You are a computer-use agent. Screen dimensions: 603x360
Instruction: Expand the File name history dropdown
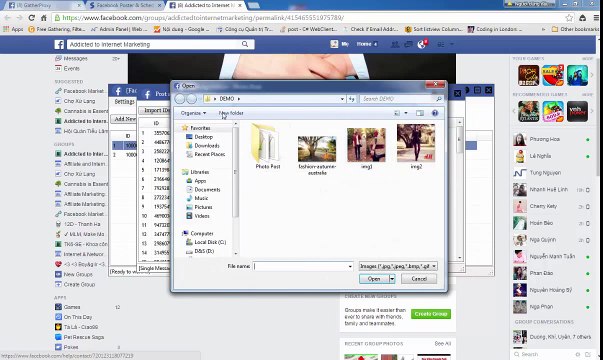click(x=350, y=266)
